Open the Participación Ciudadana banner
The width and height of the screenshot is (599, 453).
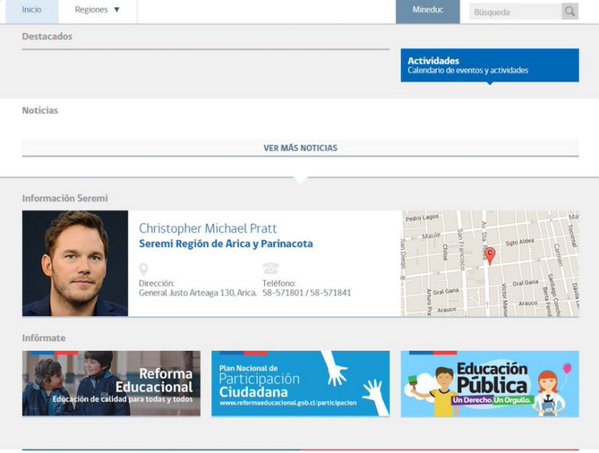[301, 383]
